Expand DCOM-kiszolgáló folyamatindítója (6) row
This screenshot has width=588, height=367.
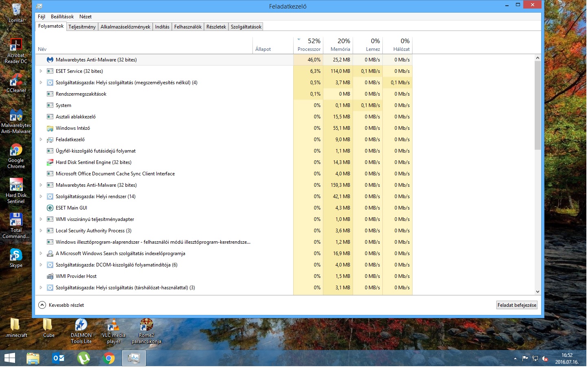(x=41, y=265)
